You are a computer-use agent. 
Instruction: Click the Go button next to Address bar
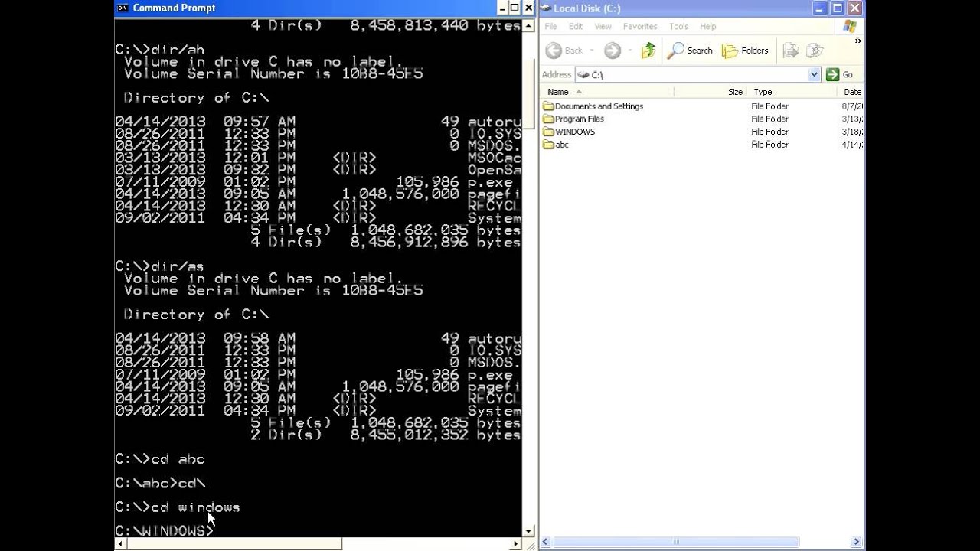pos(841,74)
